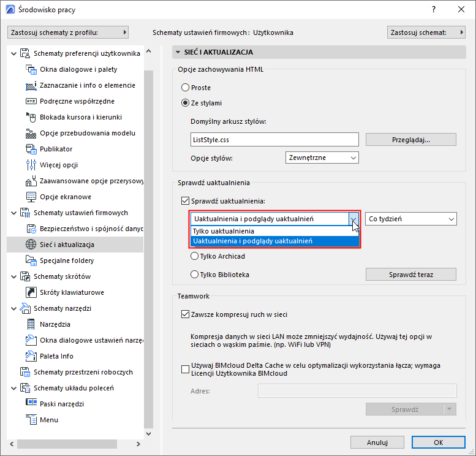
Task: Click the tree scroll-up arrow
Action: [x=148, y=51]
